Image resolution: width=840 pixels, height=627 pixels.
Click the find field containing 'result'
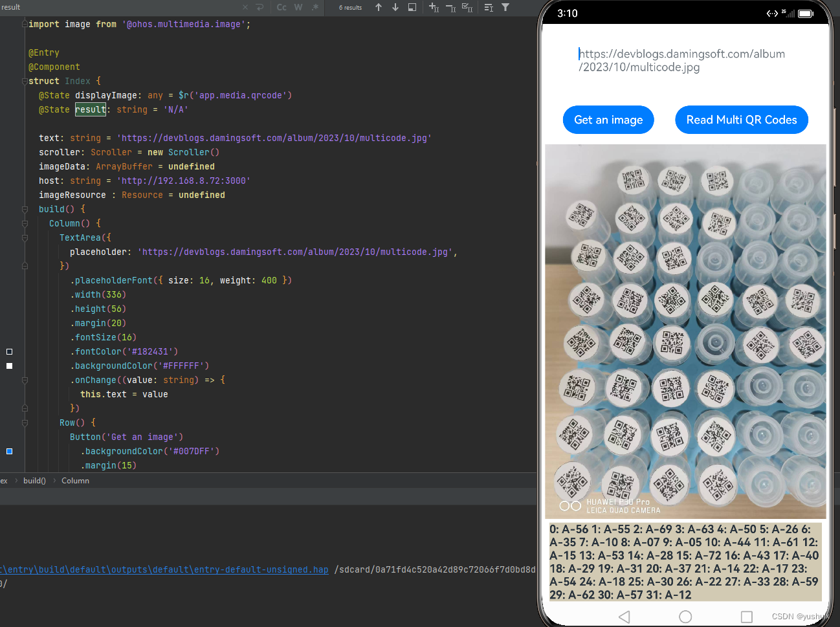click(x=120, y=7)
